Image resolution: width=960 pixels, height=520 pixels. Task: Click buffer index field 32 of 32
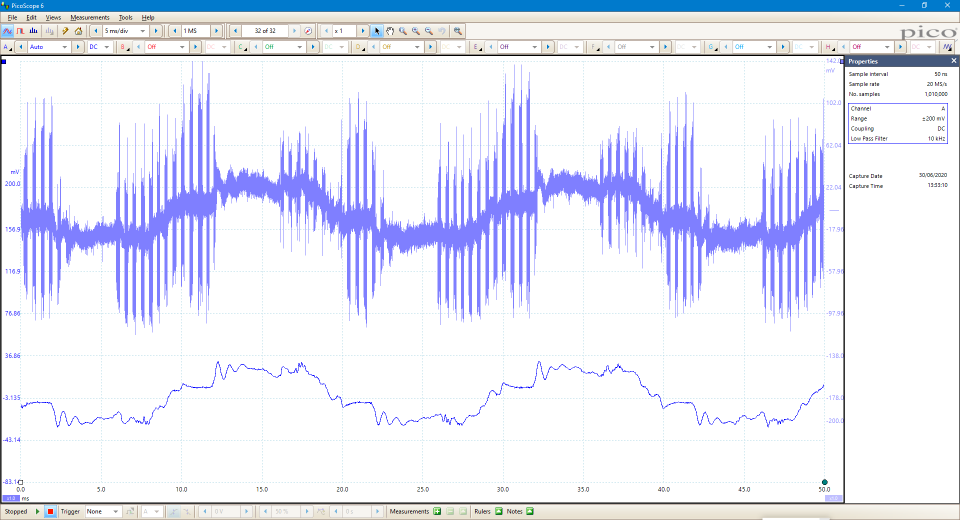point(265,31)
